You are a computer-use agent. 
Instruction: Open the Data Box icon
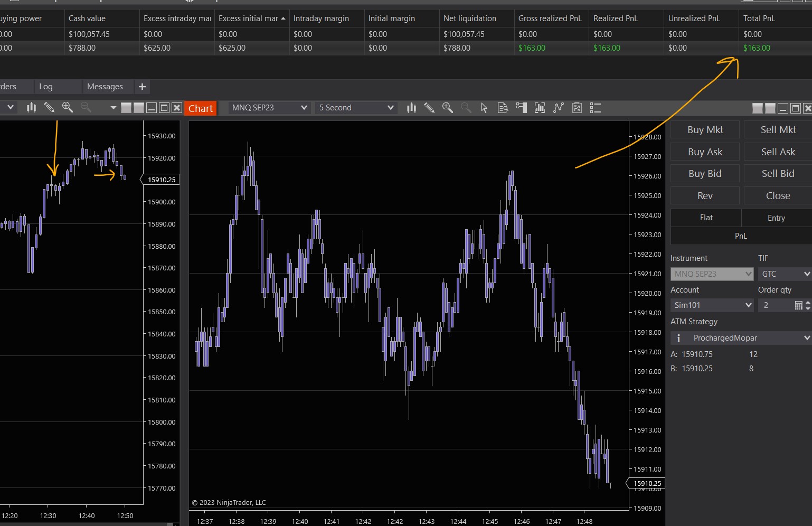click(503, 108)
